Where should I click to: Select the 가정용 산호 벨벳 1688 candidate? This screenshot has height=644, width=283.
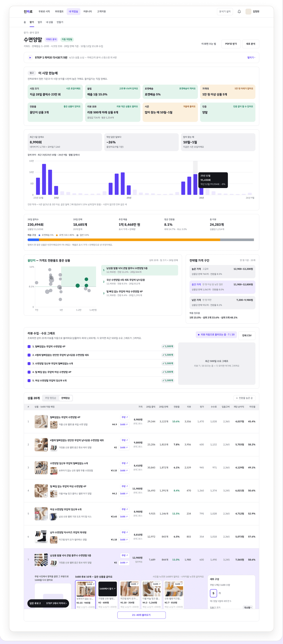tap(107, 594)
